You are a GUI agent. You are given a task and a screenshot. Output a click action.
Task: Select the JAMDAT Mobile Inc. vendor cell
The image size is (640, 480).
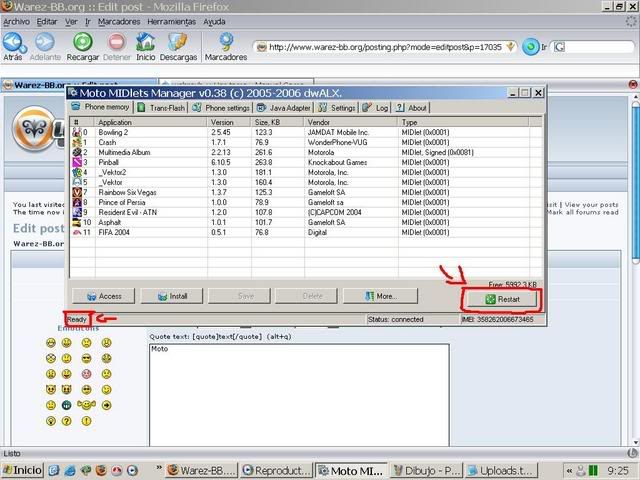pos(338,132)
